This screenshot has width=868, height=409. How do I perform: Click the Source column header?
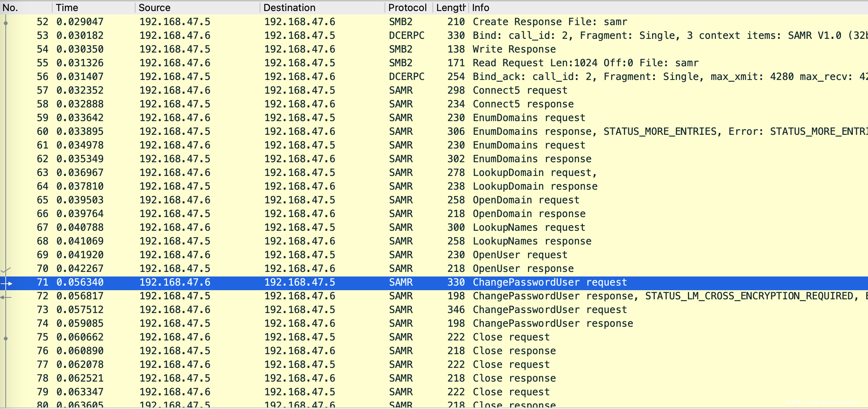(198, 8)
